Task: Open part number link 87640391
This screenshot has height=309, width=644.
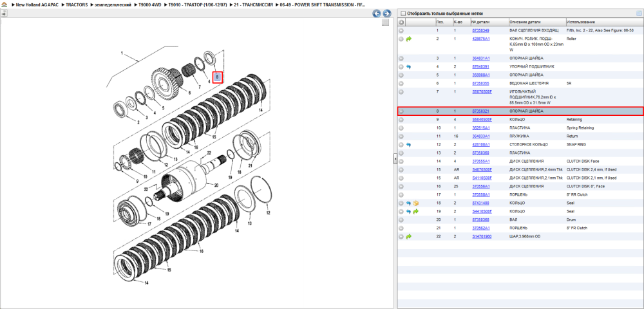Action: pyautogui.click(x=480, y=66)
